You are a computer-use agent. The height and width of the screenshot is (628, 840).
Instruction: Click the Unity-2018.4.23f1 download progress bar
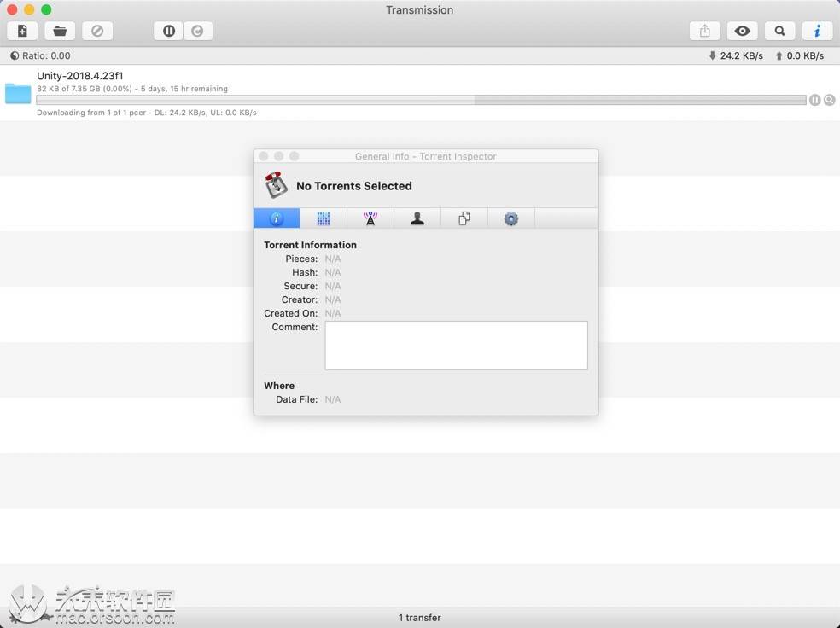pos(421,100)
